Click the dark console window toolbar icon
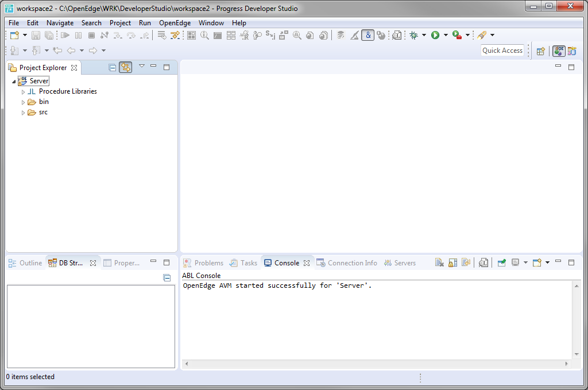This screenshot has width=588, height=390. point(218,35)
